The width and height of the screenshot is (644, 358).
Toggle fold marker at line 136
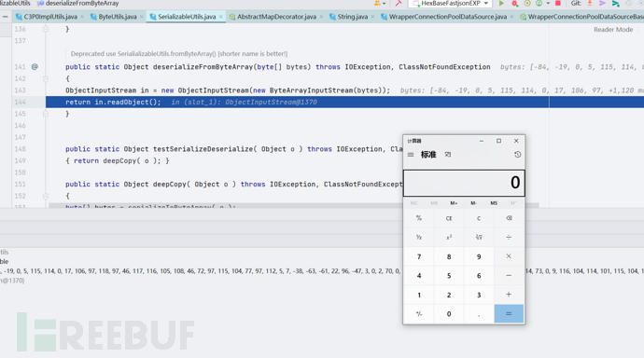(x=46, y=29)
